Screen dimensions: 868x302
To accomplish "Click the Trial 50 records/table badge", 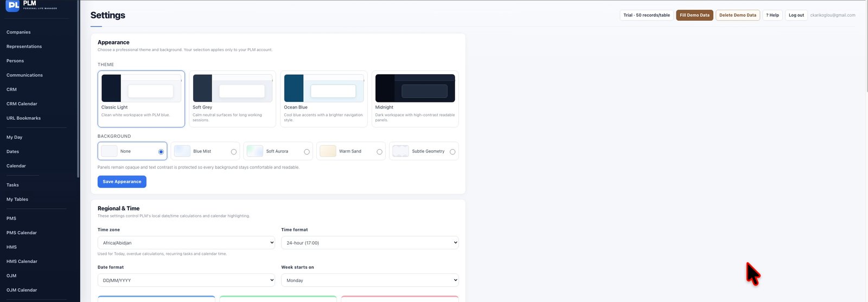I will [x=647, y=15].
